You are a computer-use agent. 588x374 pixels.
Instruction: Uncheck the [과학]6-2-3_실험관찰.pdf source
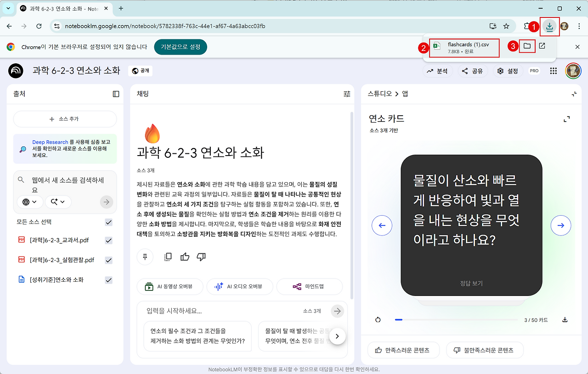(x=109, y=260)
